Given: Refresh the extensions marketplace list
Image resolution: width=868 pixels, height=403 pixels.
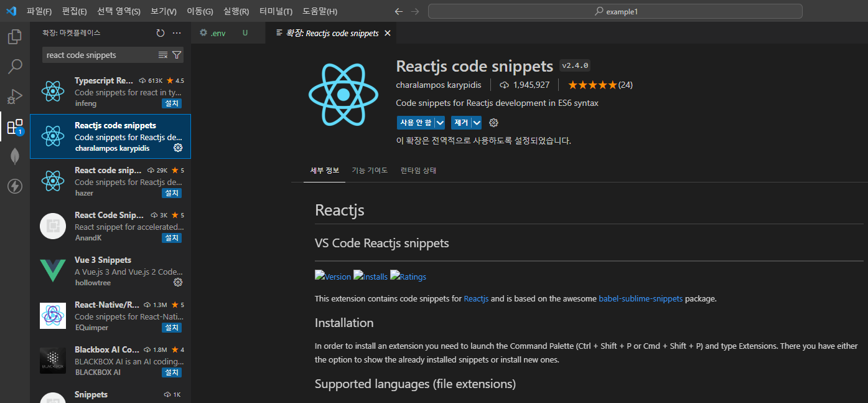Looking at the screenshot, I should pos(161,33).
